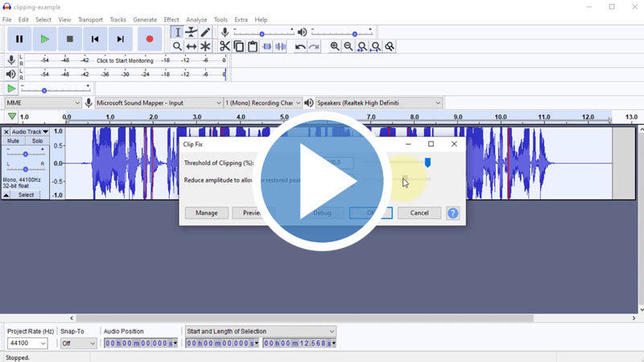Open the MME audio host dropdown
The image size is (644, 362).
(x=43, y=103)
